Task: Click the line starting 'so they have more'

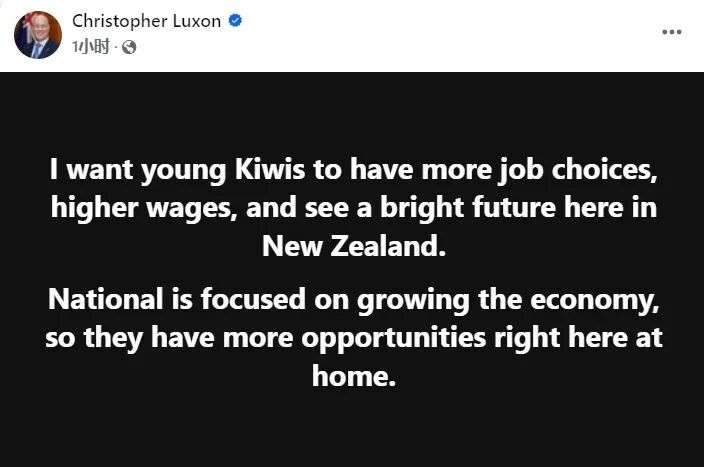Action: (x=352, y=338)
